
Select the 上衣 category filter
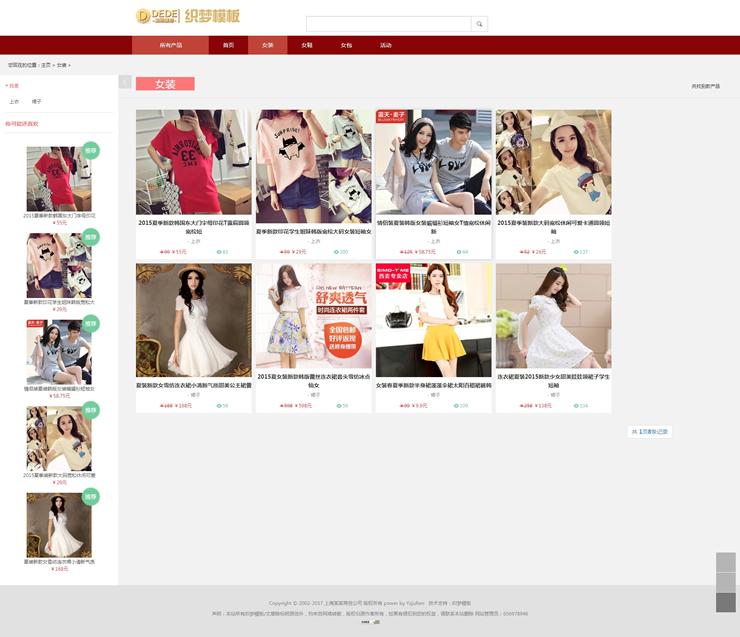(14, 101)
